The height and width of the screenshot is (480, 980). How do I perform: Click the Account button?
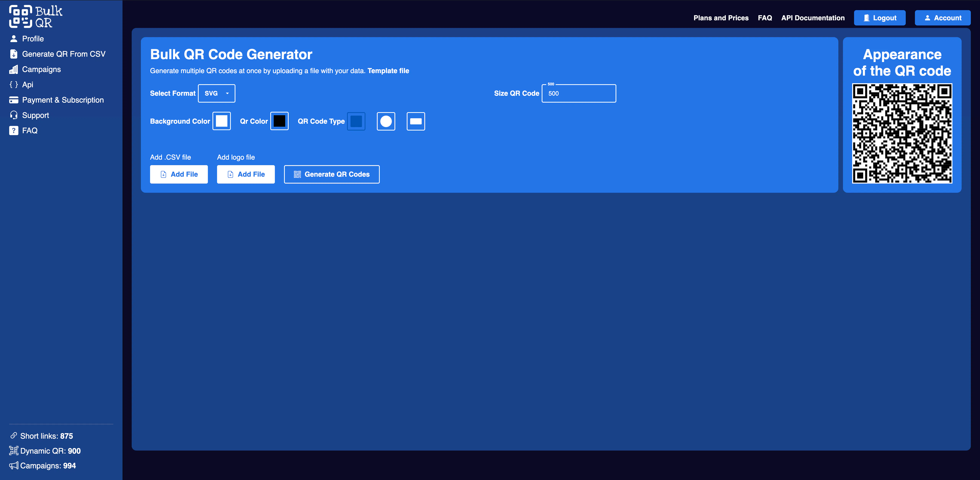pyautogui.click(x=942, y=18)
